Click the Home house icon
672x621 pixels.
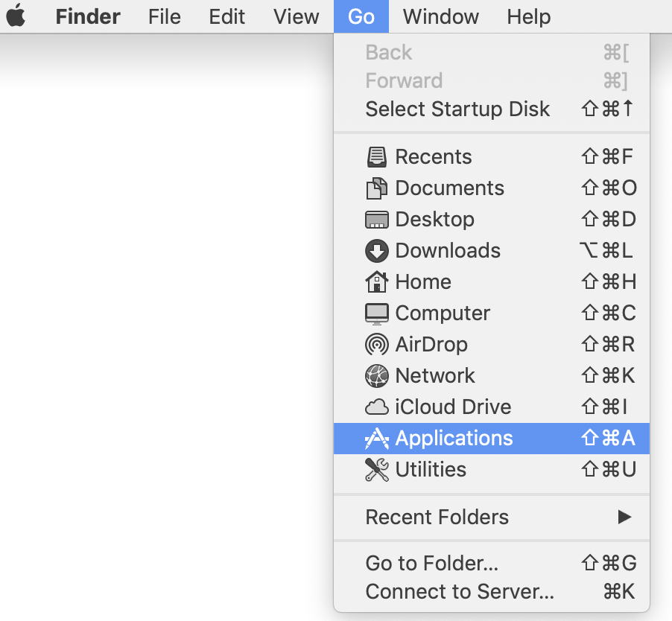pos(377,281)
